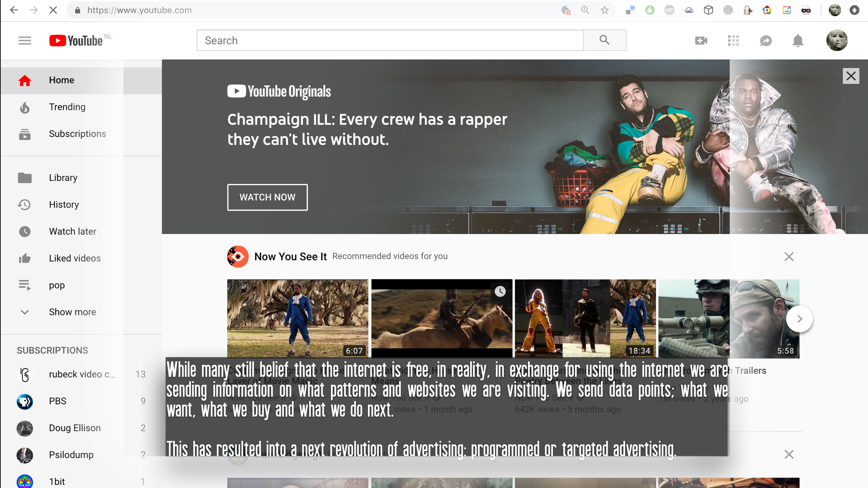Open the 18:34 video thumbnail
Screen dimensions: 868x488
pos(585,319)
